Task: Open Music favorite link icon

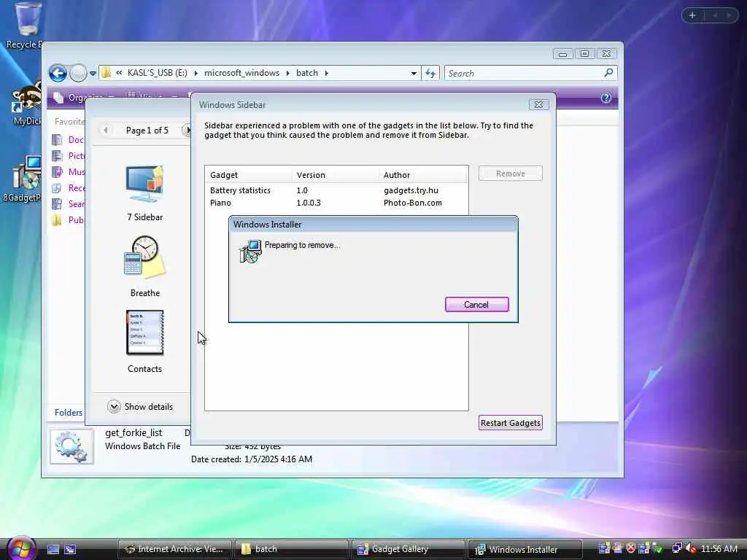Action: pyautogui.click(x=57, y=172)
